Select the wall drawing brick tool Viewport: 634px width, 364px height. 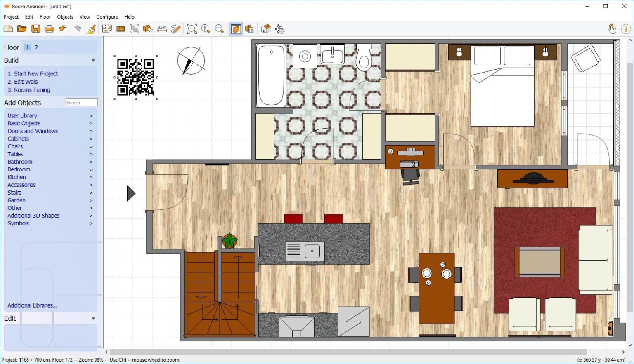121,29
